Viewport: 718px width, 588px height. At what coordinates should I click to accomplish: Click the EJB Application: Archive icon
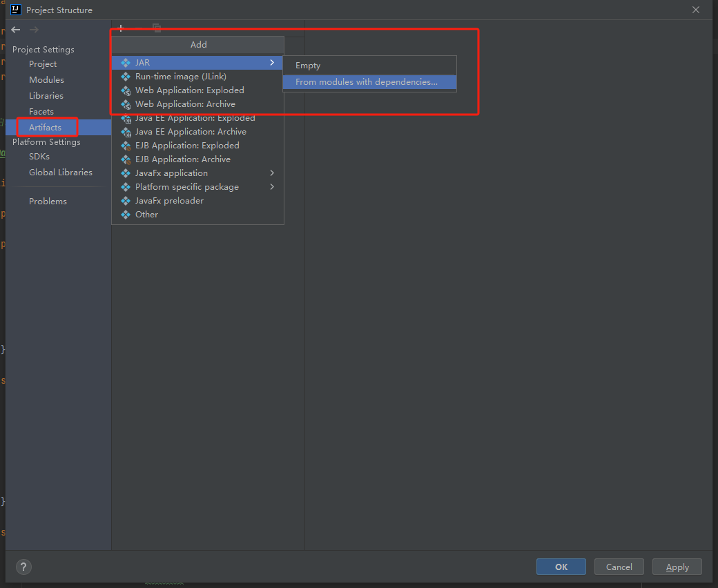126,159
